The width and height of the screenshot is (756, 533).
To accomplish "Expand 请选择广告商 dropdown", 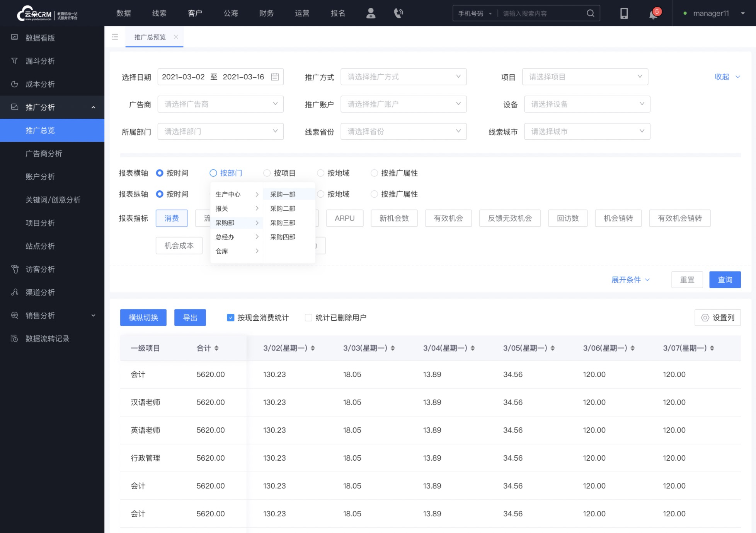I will pyautogui.click(x=221, y=104).
